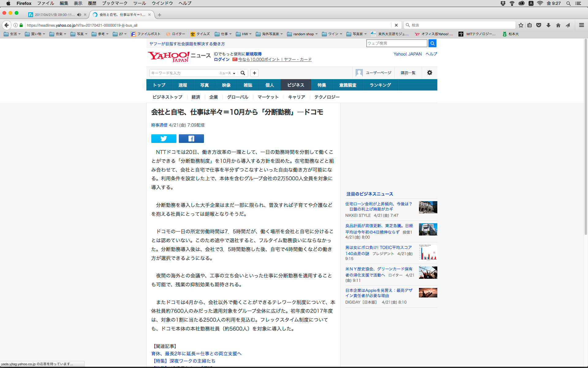This screenshot has width=588, height=368.
Task: Open the random shop bookmarks folder
Action: point(302,34)
